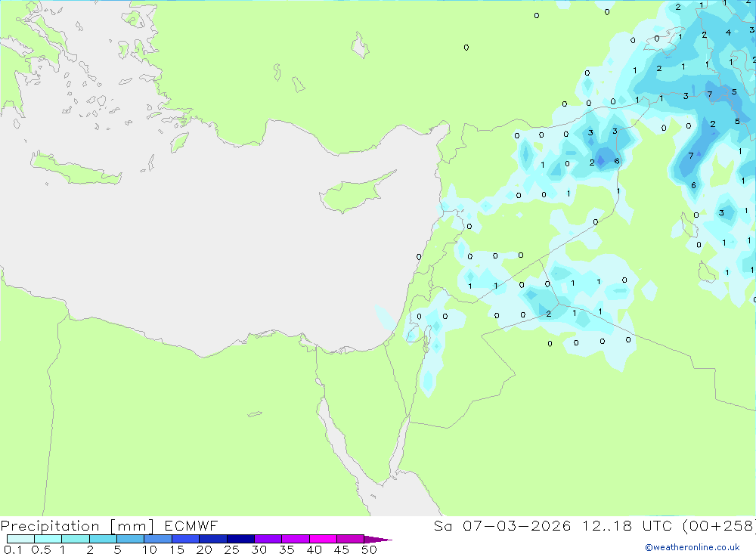This screenshot has width=756, height=554.
Task: Click the '25' legend scale label
Action: pos(232,549)
